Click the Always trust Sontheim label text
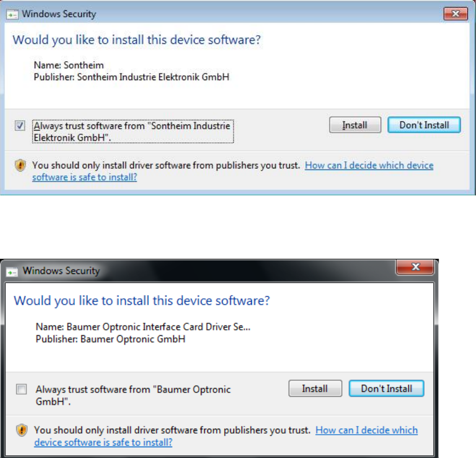Screen dimensions: 476x458 [133, 132]
